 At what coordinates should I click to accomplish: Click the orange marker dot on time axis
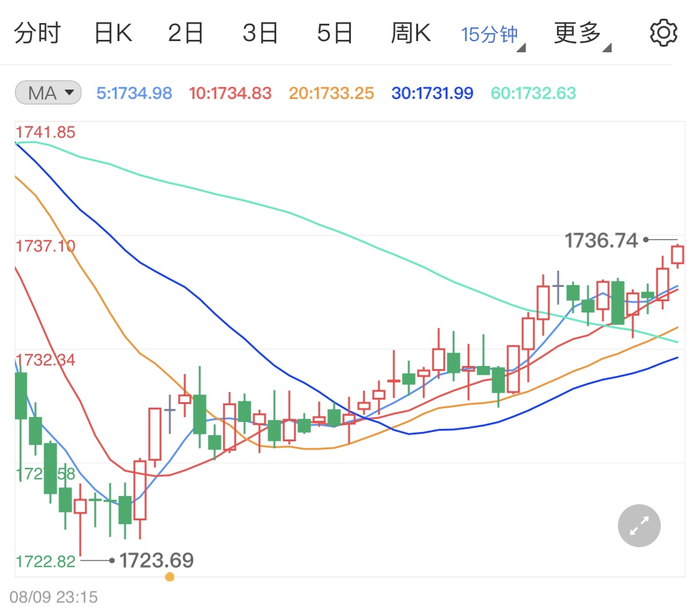point(170,577)
